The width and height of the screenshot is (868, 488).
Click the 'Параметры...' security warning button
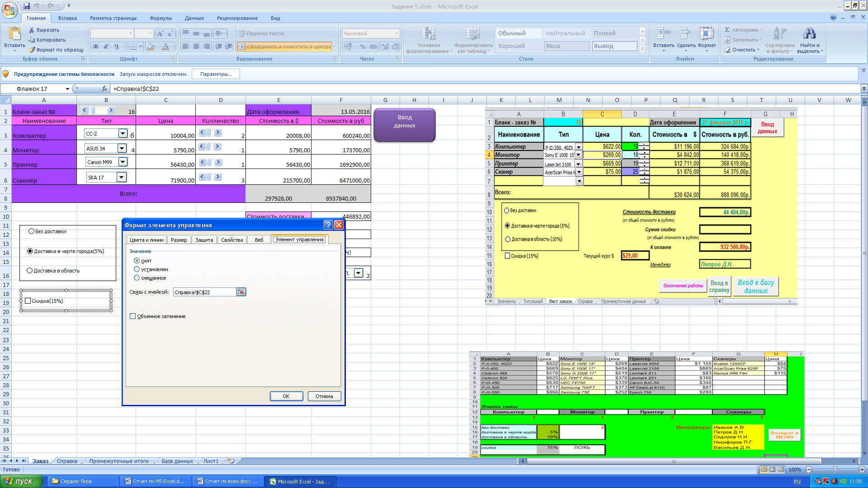point(216,74)
